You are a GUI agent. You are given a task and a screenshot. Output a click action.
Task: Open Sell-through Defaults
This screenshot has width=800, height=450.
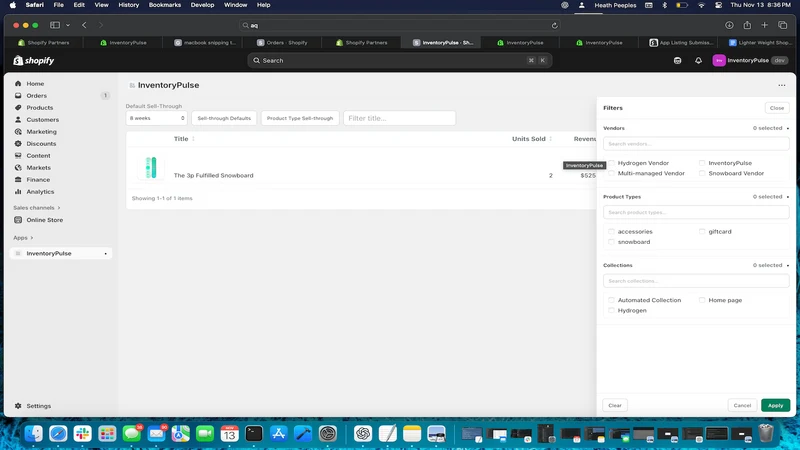pyautogui.click(x=224, y=118)
